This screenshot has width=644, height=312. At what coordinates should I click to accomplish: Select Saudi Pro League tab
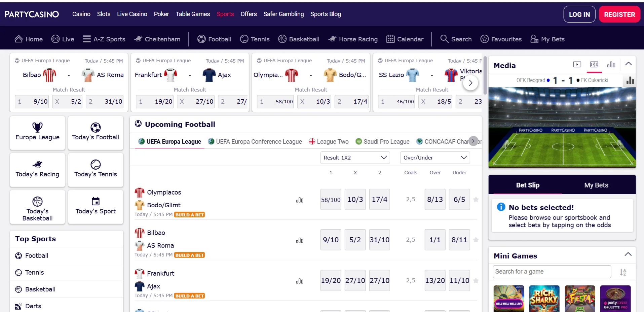383,142
